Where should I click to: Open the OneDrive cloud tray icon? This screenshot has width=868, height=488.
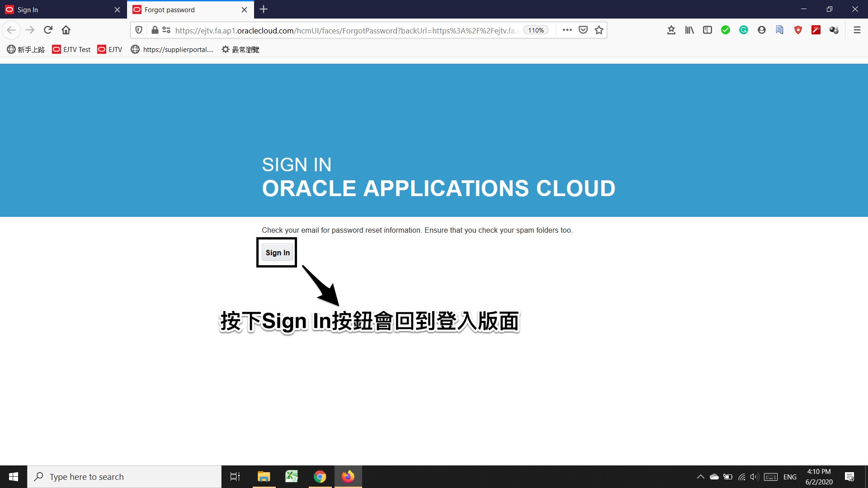(x=714, y=477)
